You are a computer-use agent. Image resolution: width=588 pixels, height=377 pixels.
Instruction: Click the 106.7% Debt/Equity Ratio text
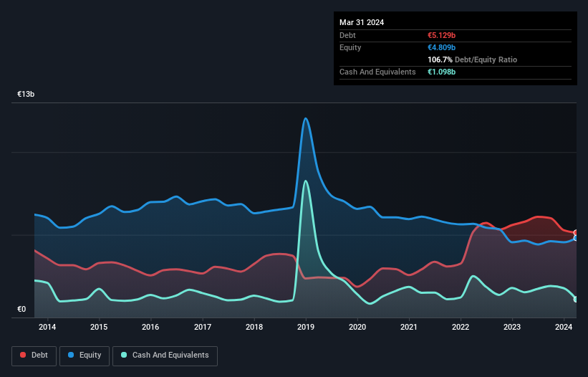pos(472,59)
